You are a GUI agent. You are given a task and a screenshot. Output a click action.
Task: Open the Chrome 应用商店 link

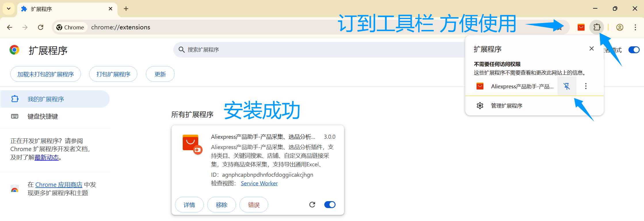tap(59, 185)
